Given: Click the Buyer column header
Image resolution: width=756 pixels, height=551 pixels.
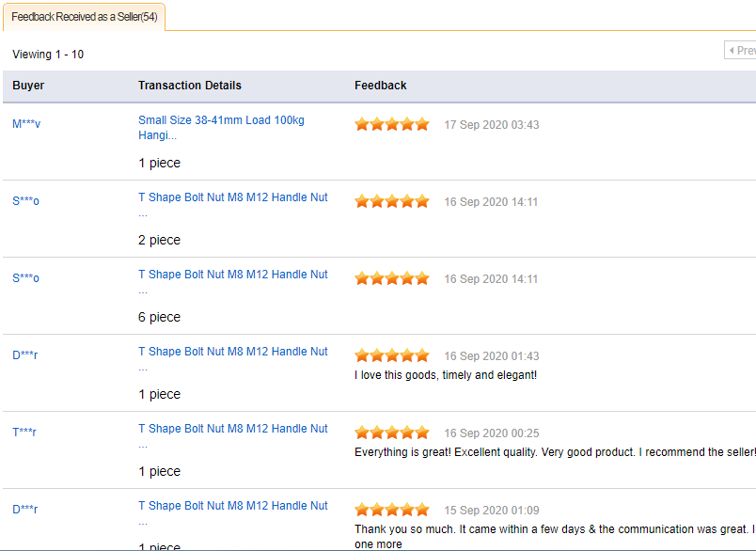Looking at the screenshot, I should [x=28, y=86].
